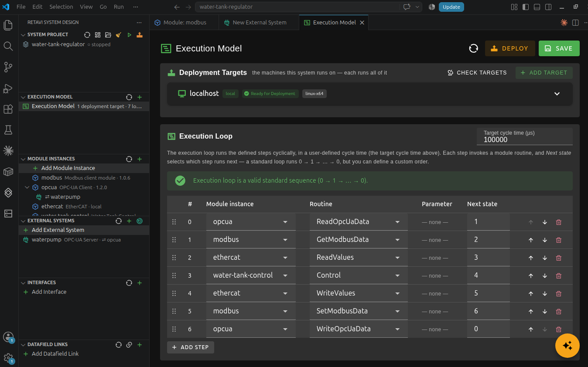Toggle the secondary side bar layout

[548, 7]
